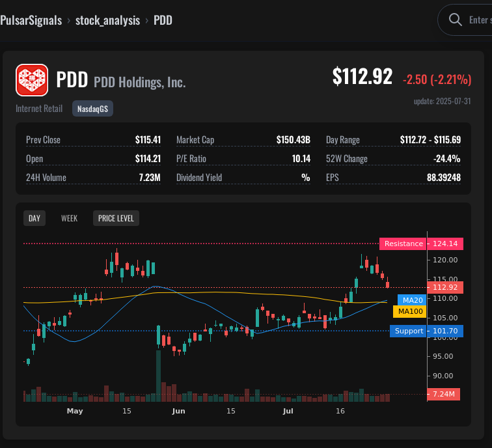Click the tall late-May volume spike bar
The image size is (492, 448).
(158, 376)
